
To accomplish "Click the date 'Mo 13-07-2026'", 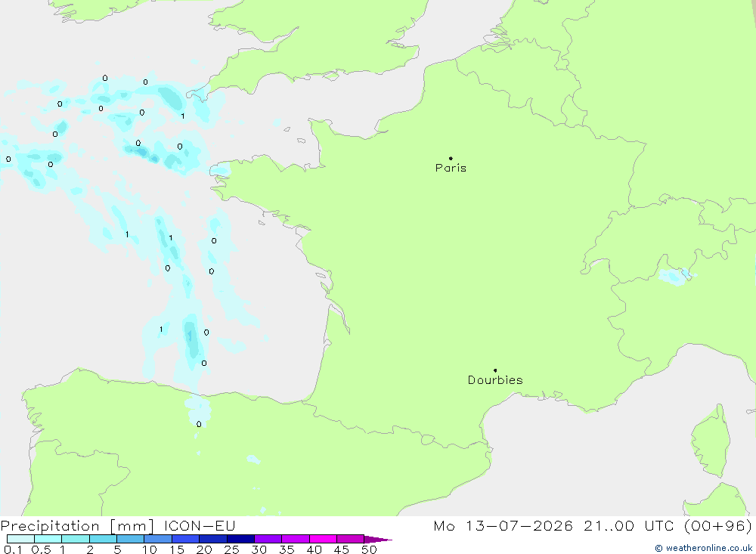I will 503,526.
